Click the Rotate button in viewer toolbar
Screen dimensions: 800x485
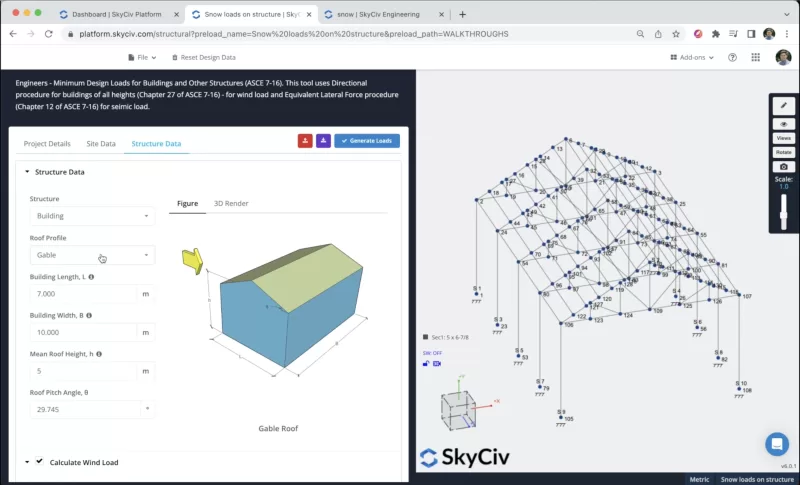pos(784,152)
